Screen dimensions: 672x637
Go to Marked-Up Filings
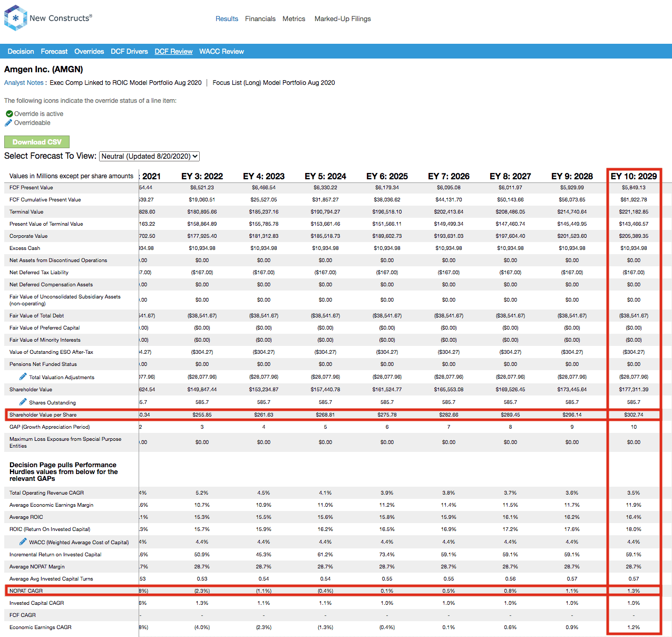(343, 18)
